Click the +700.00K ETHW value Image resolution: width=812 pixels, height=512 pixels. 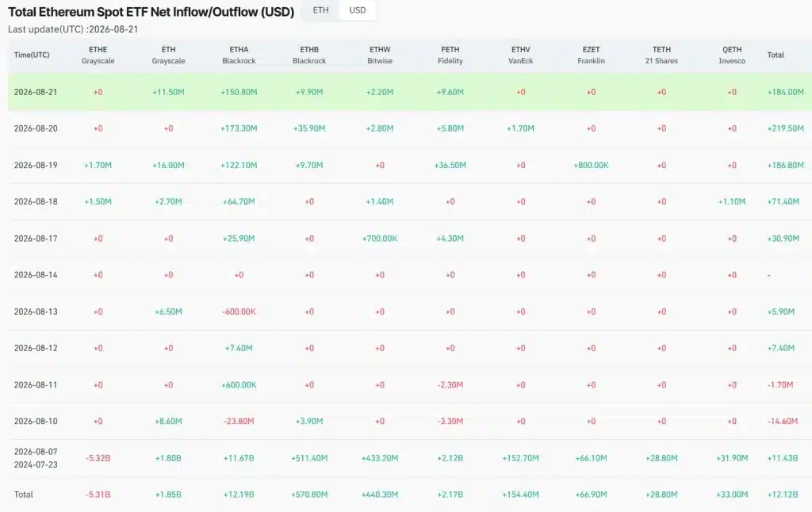(x=380, y=239)
